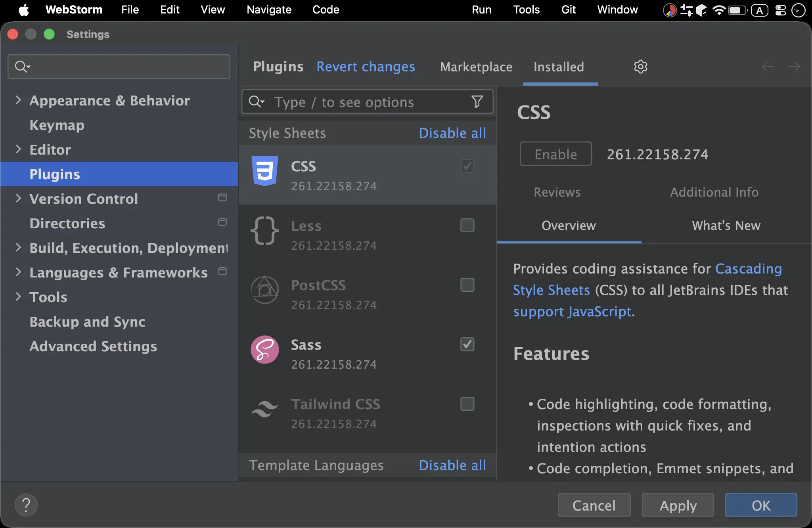
Task: Open the Git menu
Action: 569,10
